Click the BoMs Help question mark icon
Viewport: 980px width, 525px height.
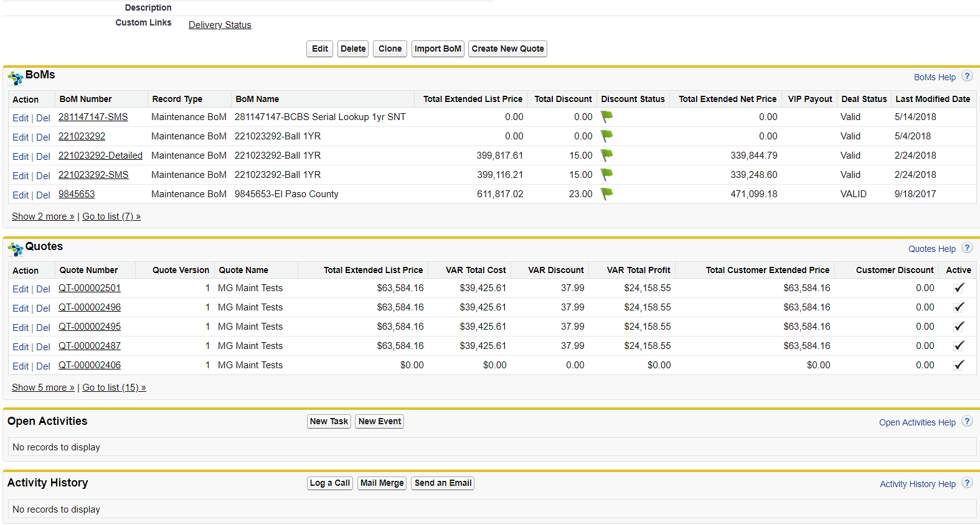pyautogui.click(x=966, y=77)
